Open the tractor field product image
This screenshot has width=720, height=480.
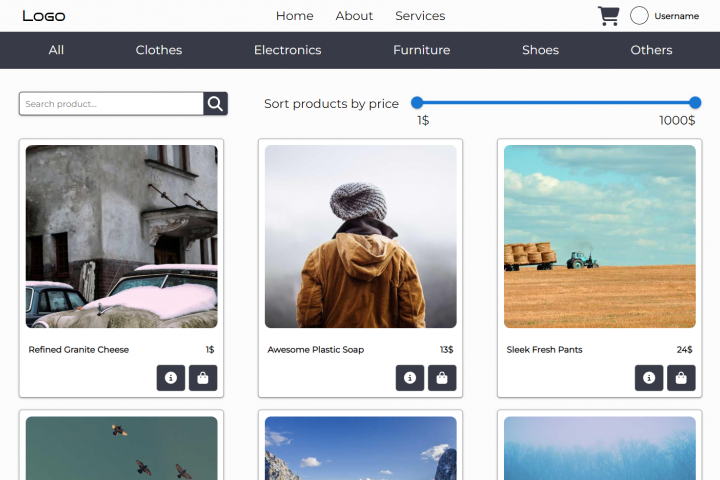(x=600, y=237)
